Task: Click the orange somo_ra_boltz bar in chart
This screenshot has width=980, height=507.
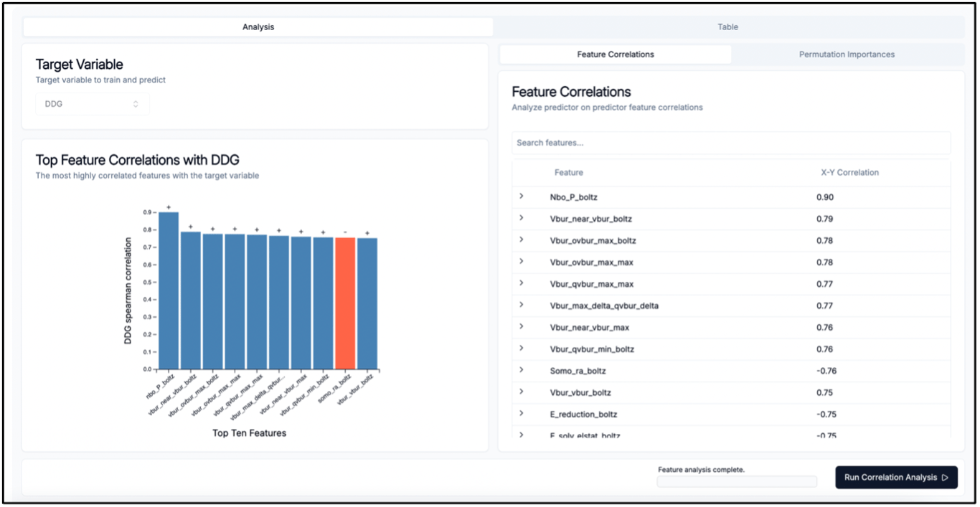Action: pos(347,301)
